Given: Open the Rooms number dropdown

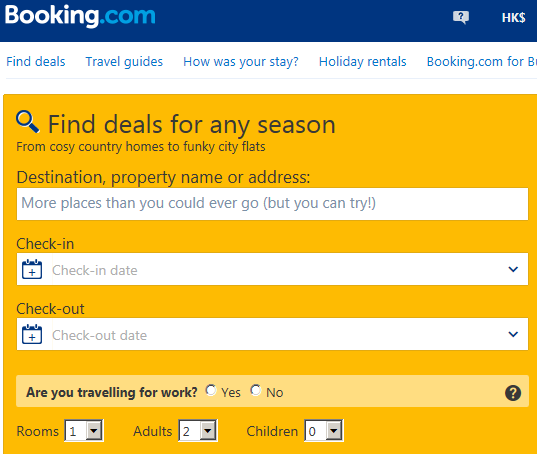Looking at the screenshot, I should pos(84,431).
